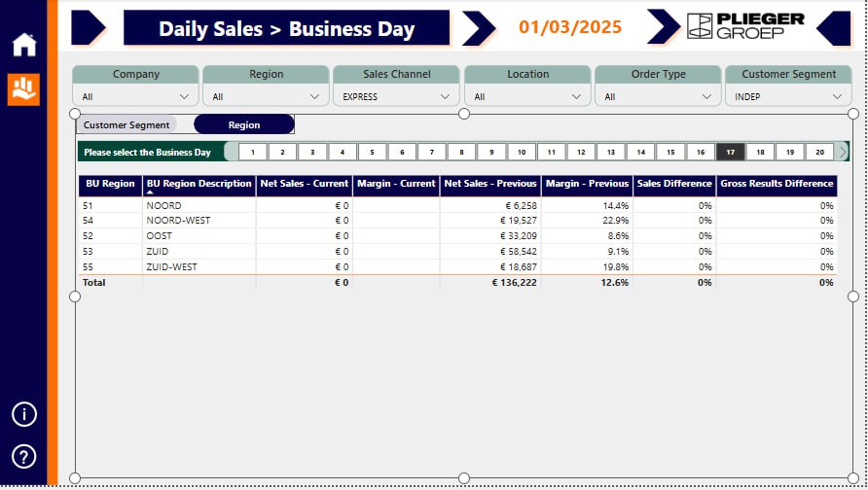The width and height of the screenshot is (868, 490).
Task: Go to the Home page icon
Action: tap(23, 45)
